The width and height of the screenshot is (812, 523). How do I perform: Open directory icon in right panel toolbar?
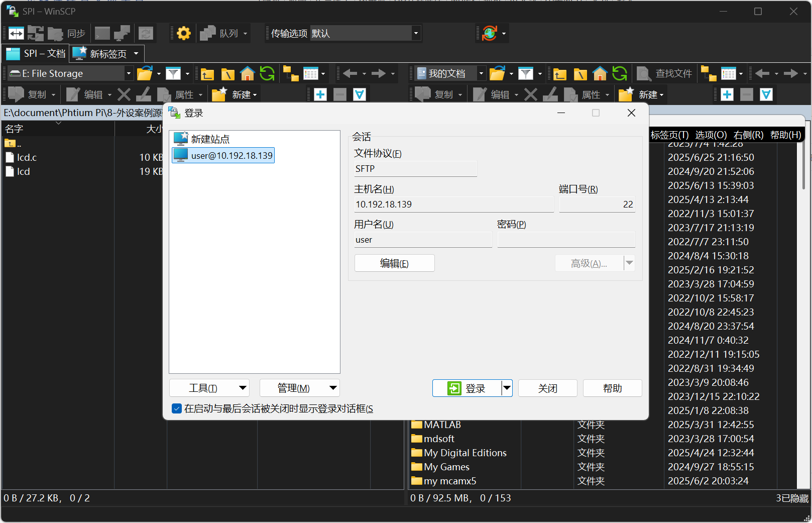click(x=497, y=73)
